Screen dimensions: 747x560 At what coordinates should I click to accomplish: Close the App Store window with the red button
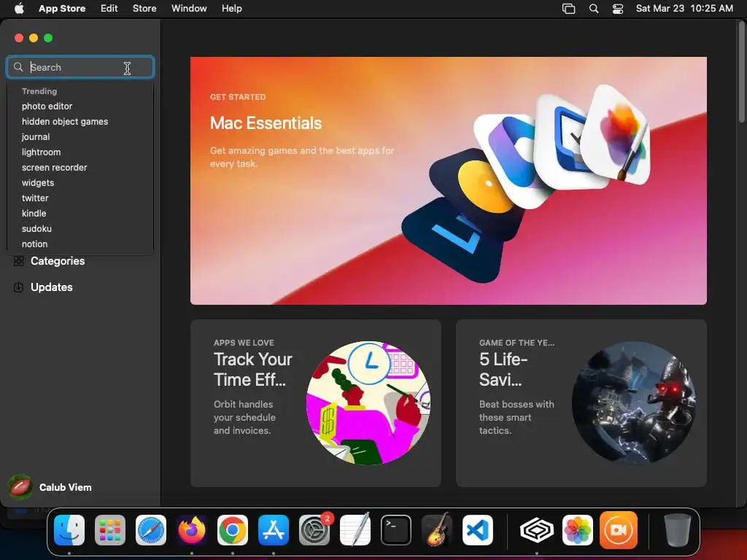(x=19, y=38)
